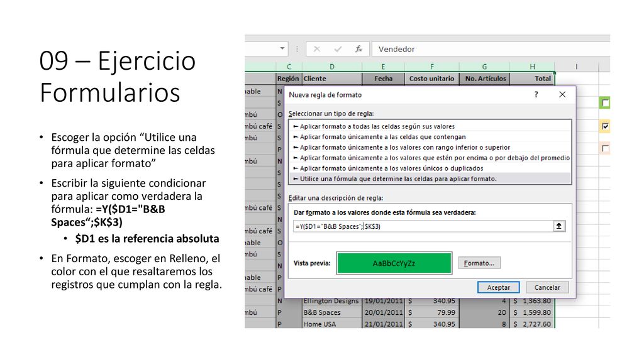Click the Ellington Designs cell
This screenshot has width=644, height=362.
pos(332,301)
